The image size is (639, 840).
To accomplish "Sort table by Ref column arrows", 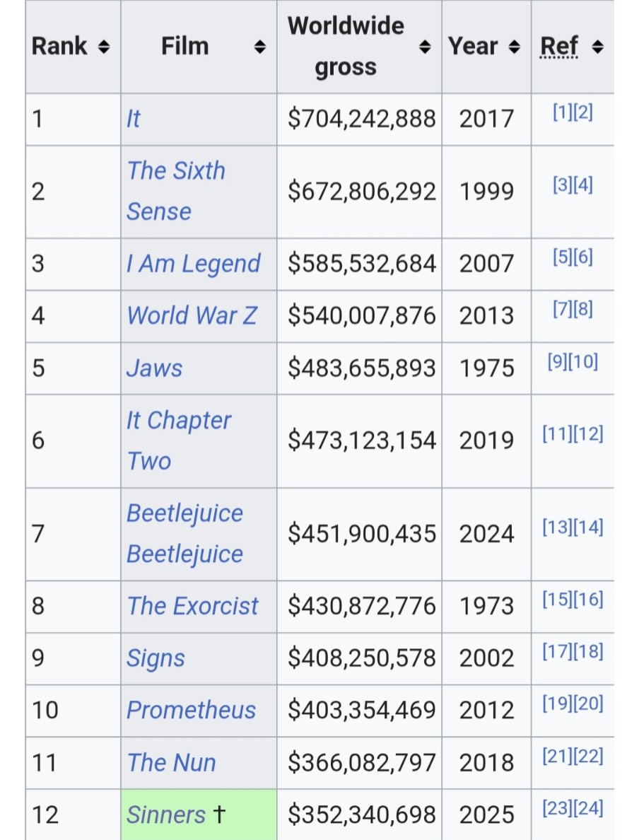I will tap(598, 47).
